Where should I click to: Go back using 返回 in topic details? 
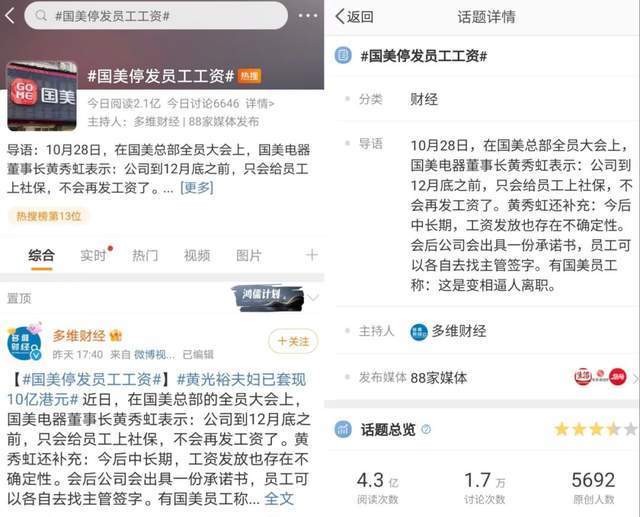pos(354,17)
